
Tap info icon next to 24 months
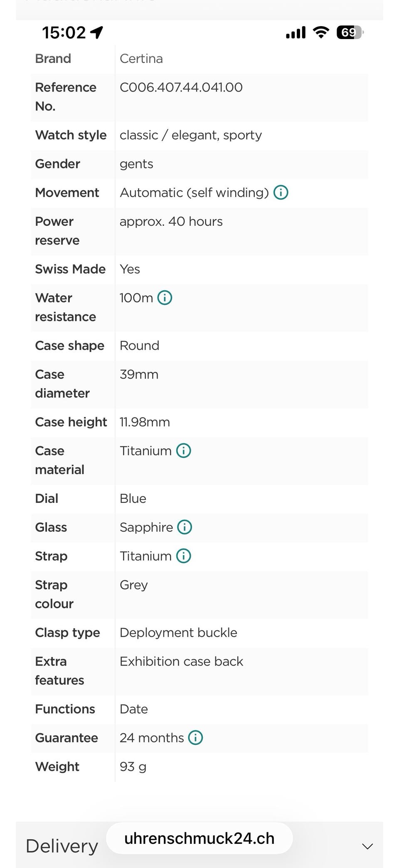(196, 737)
